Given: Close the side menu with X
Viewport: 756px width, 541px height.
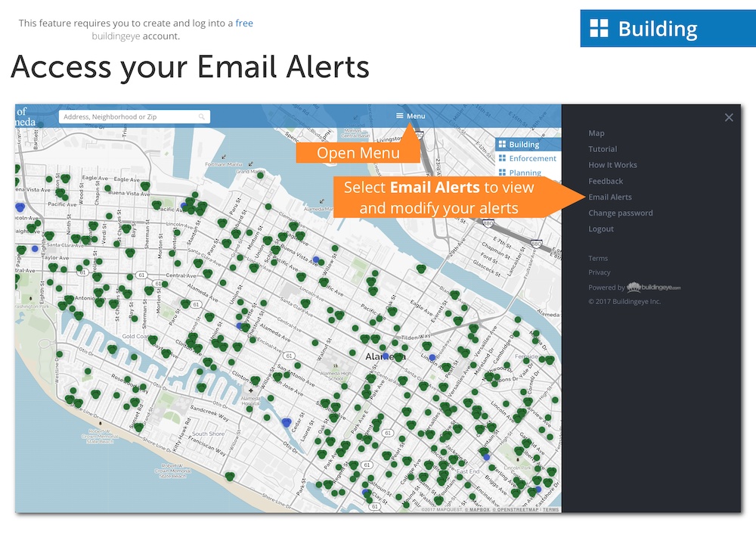Looking at the screenshot, I should pos(729,117).
